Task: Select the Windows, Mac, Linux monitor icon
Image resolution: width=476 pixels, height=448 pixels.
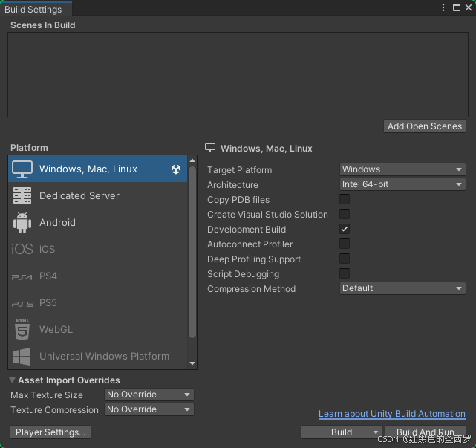Action: click(x=22, y=169)
